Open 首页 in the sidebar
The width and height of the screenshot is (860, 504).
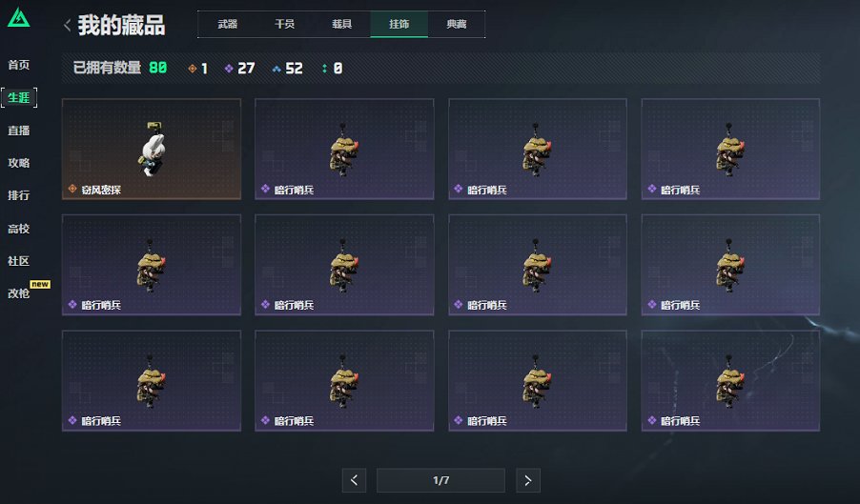point(19,65)
